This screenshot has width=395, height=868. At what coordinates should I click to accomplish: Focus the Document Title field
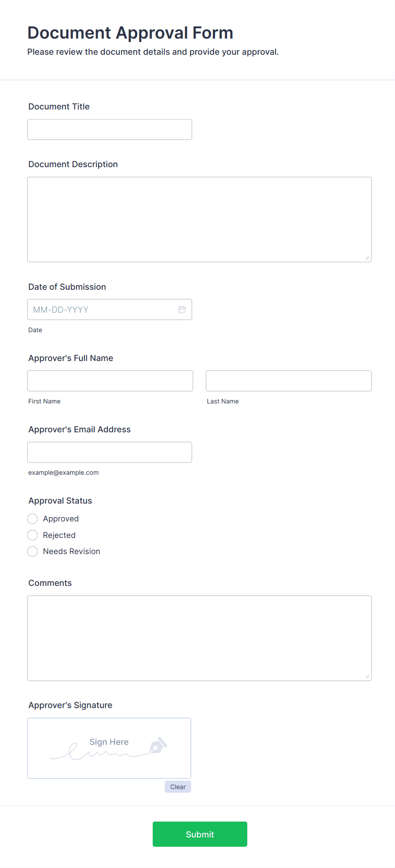click(x=110, y=129)
